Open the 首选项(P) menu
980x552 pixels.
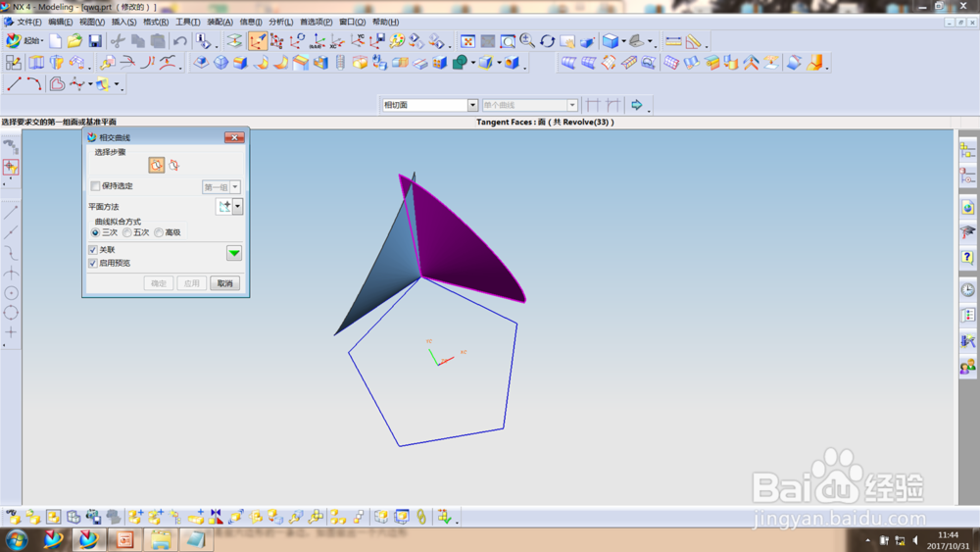tap(317, 22)
